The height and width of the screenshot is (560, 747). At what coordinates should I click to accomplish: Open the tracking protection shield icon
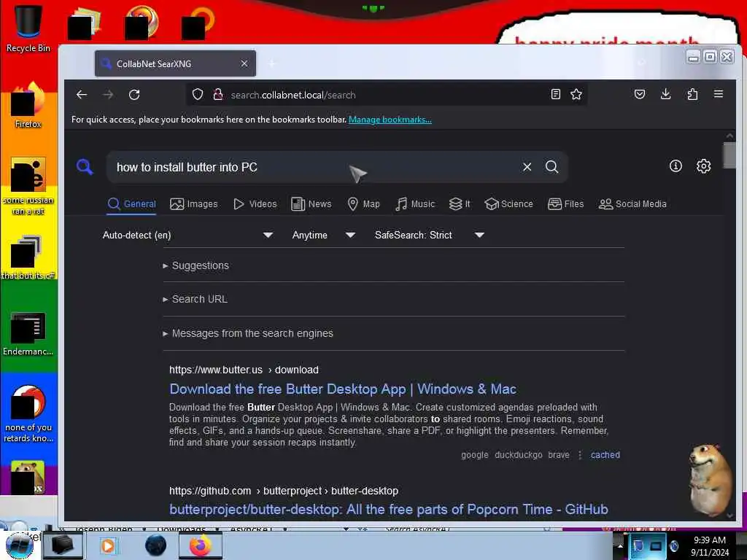point(198,94)
